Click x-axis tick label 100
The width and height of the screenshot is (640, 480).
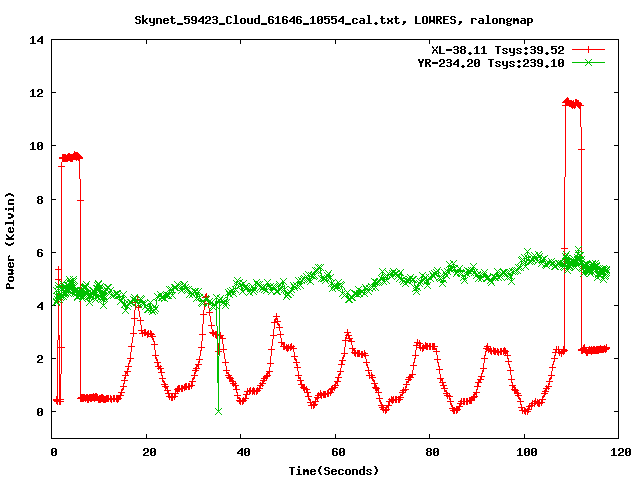(527, 452)
